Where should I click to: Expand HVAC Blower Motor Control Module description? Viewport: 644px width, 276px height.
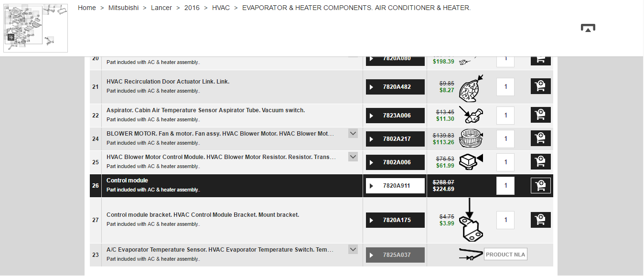pos(353,157)
